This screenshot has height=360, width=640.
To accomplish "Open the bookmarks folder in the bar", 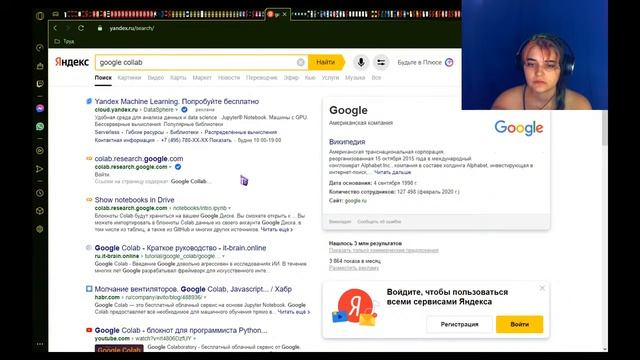I will [64, 41].
